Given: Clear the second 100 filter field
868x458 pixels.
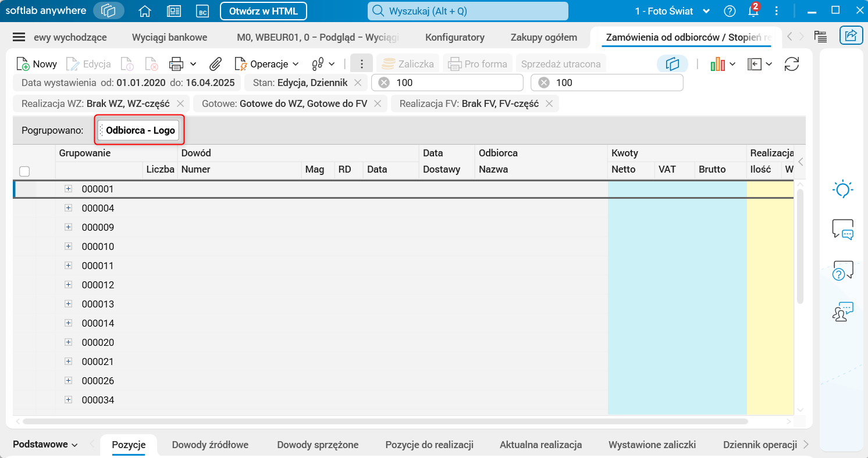Looking at the screenshot, I should pyautogui.click(x=543, y=83).
